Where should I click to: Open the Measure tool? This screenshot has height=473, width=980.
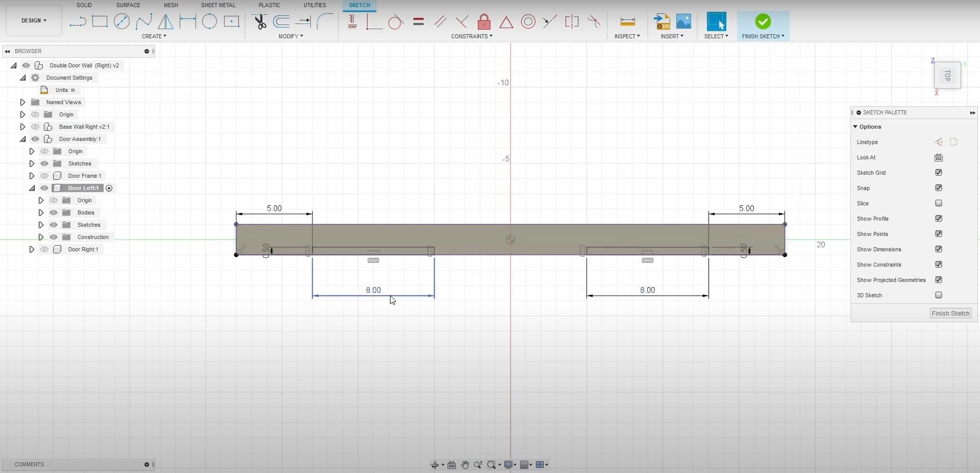(x=627, y=21)
